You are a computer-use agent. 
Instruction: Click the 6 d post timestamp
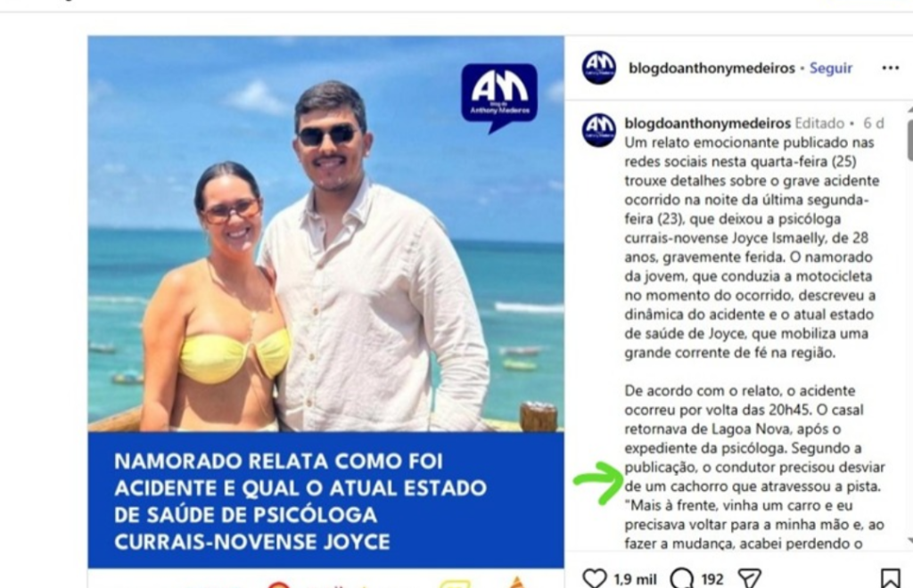point(874,123)
